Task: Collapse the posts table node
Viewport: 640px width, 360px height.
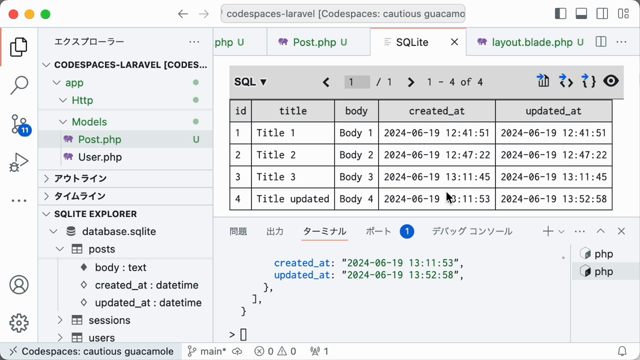Action: [60, 249]
